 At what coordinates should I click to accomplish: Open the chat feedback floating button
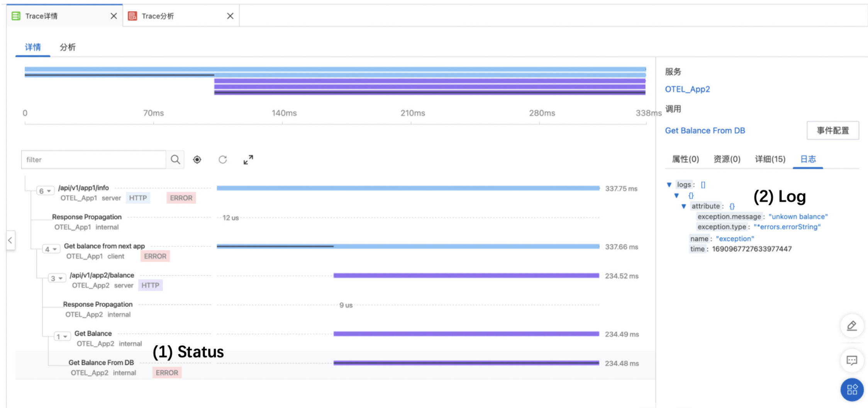point(852,360)
